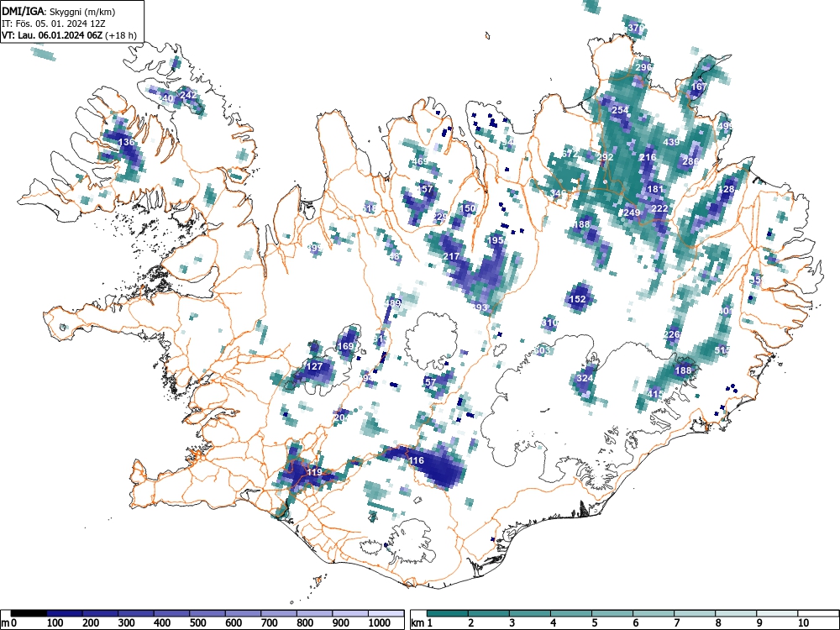Click the 'm 0' legend label

(8, 623)
